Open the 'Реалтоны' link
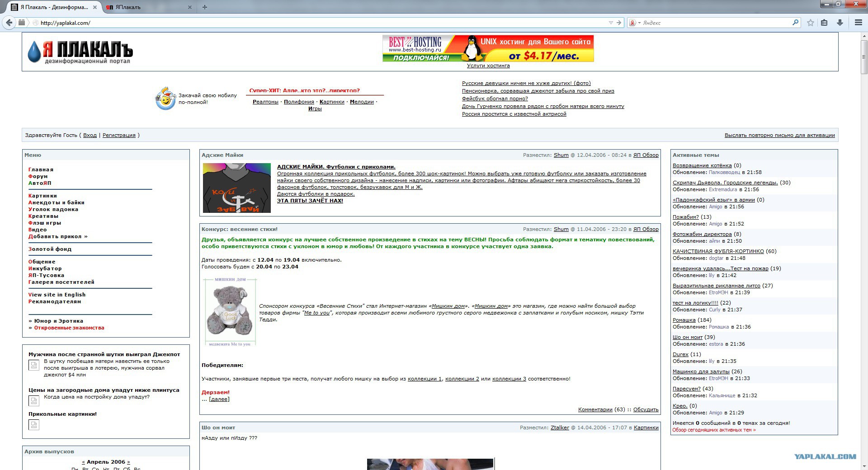868x470 pixels. (x=265, y=102)
